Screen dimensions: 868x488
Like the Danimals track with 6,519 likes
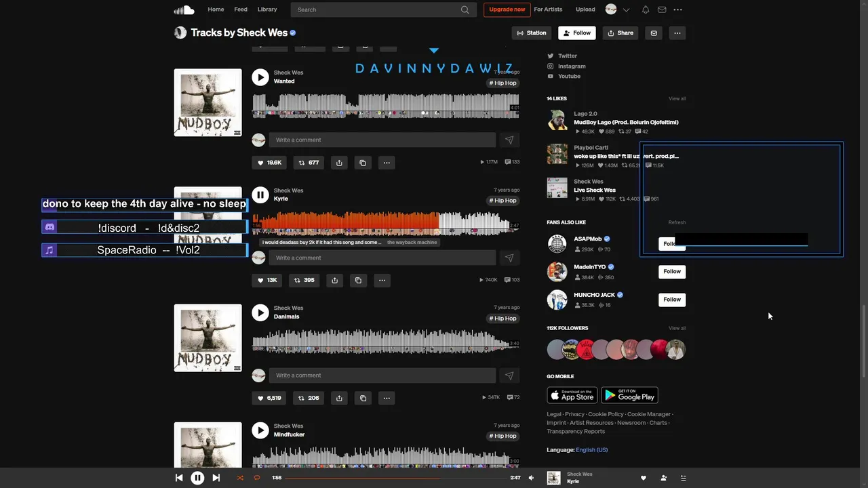tap(269, 398)
